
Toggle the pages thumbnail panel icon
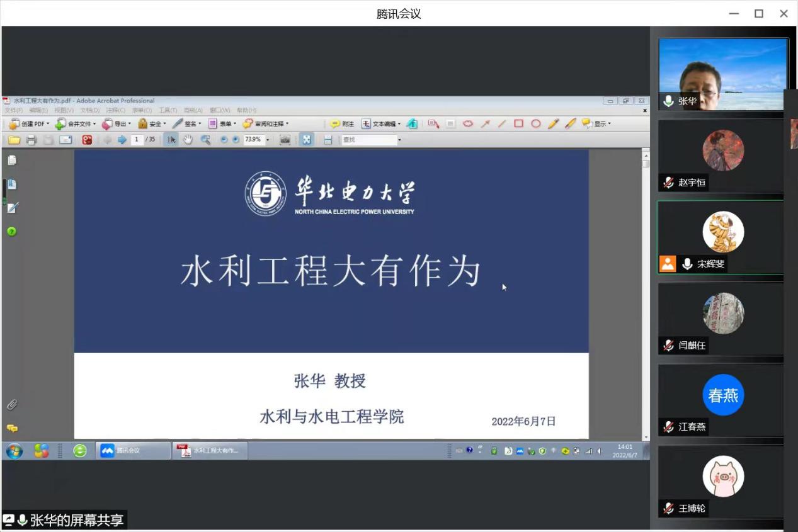point(12,161)
